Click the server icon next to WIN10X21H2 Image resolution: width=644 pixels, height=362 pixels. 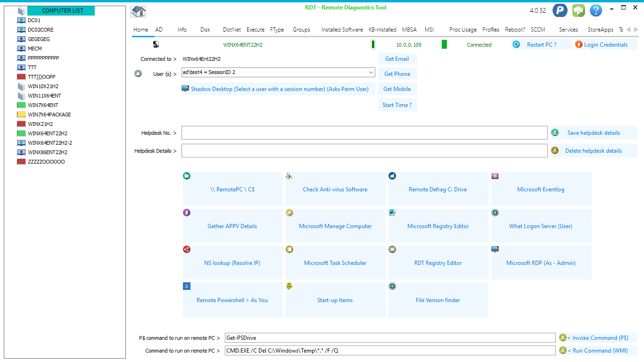coord(21,86)
